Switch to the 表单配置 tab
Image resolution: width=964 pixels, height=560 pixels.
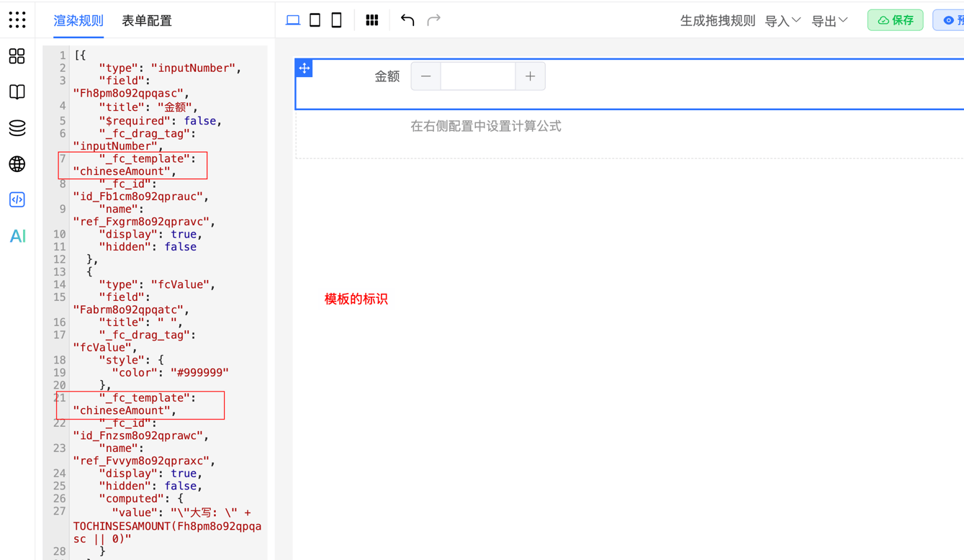(147, 21)
